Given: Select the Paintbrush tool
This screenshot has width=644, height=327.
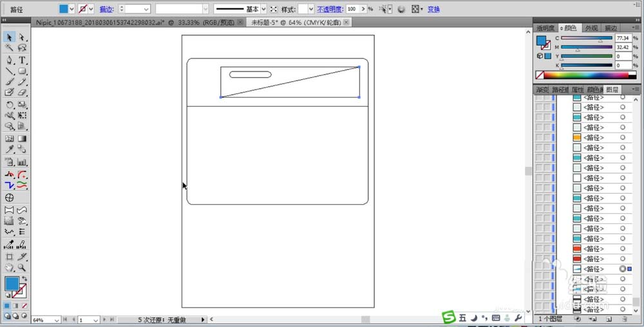Looking at the screenshot, I should pyautogui.click(x=10, y=82).
